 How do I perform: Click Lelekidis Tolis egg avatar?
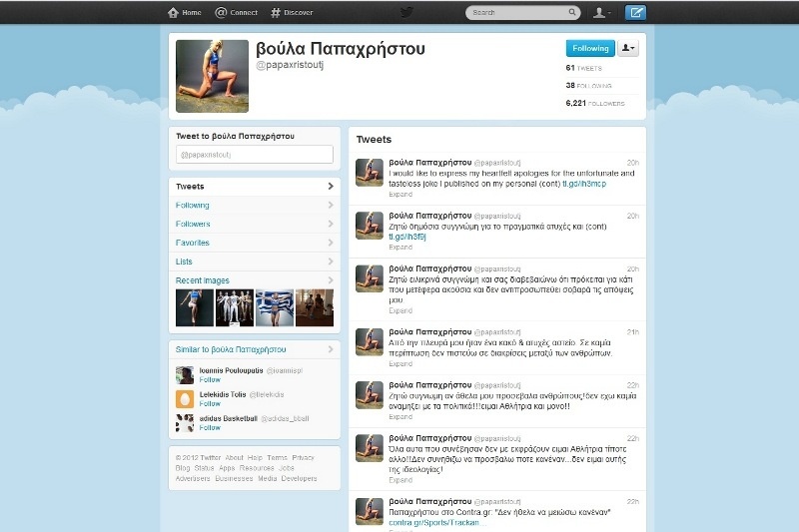pos(185,399)
